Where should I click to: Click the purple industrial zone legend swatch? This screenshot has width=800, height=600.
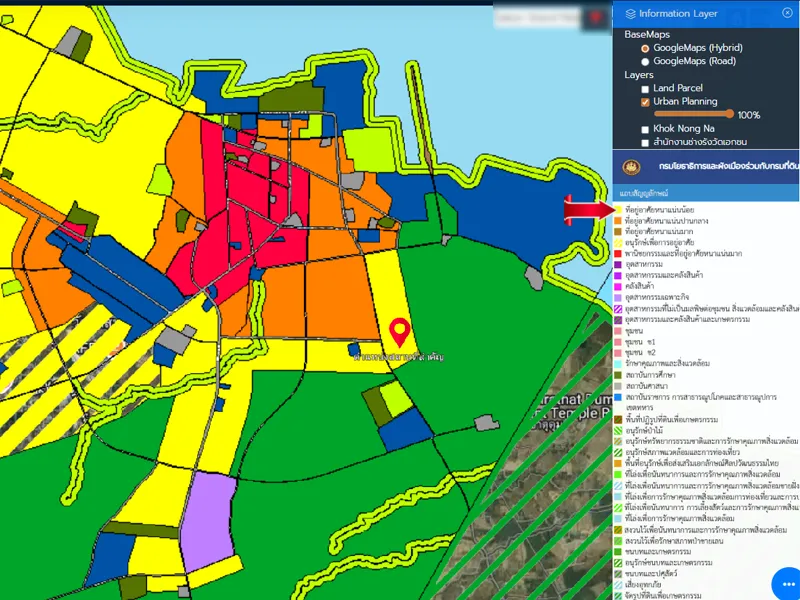(x=619, y=265)
